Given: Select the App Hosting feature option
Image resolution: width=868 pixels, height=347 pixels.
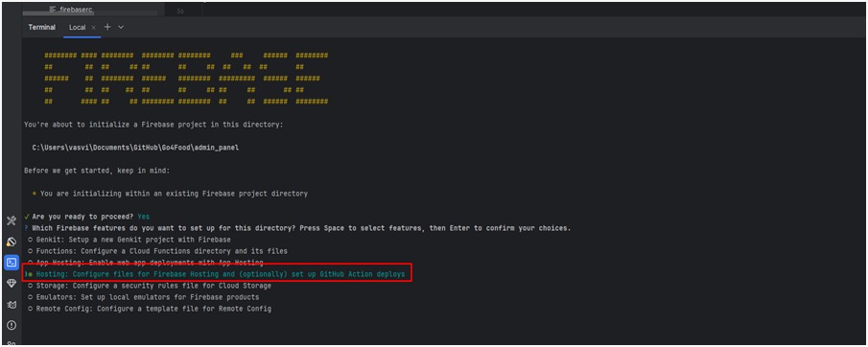Looking at the screenshot, I should (x=145, y=263).
